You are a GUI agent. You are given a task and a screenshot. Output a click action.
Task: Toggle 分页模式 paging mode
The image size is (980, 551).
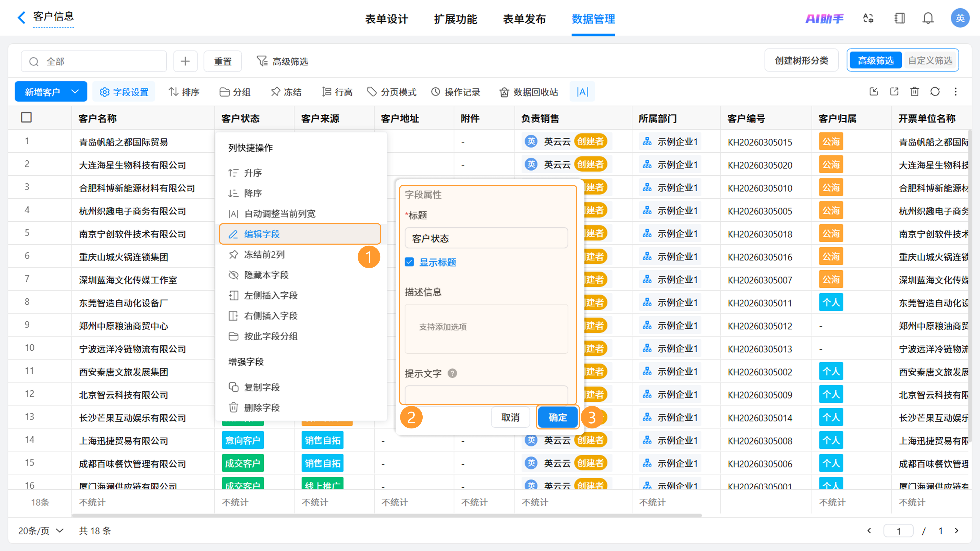tap(391, 92)
